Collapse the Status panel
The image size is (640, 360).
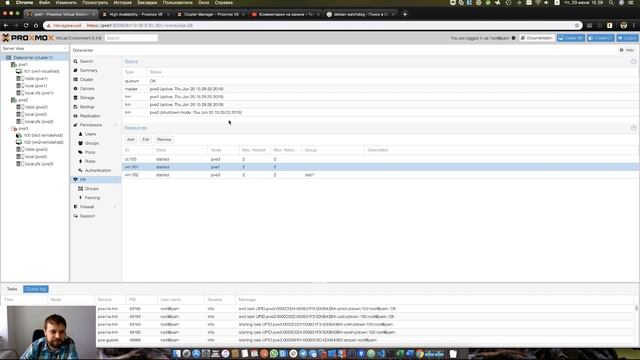633,62
